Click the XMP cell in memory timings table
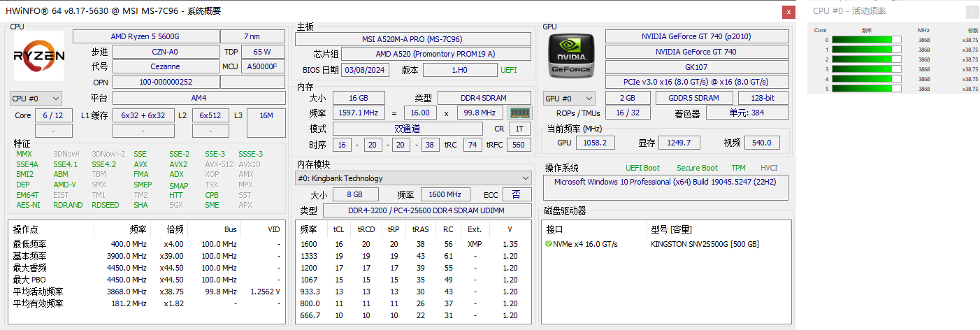The image size is (980, 330). (475, 244)
